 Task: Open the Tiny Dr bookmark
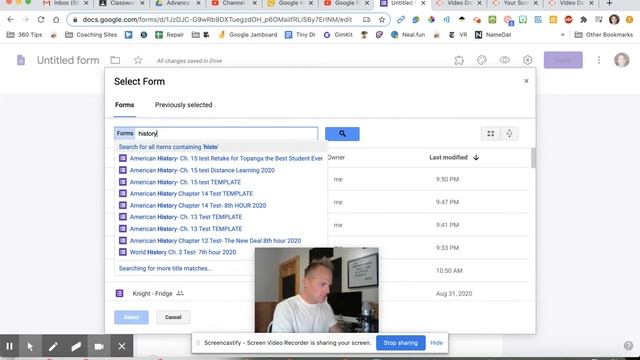300,35
